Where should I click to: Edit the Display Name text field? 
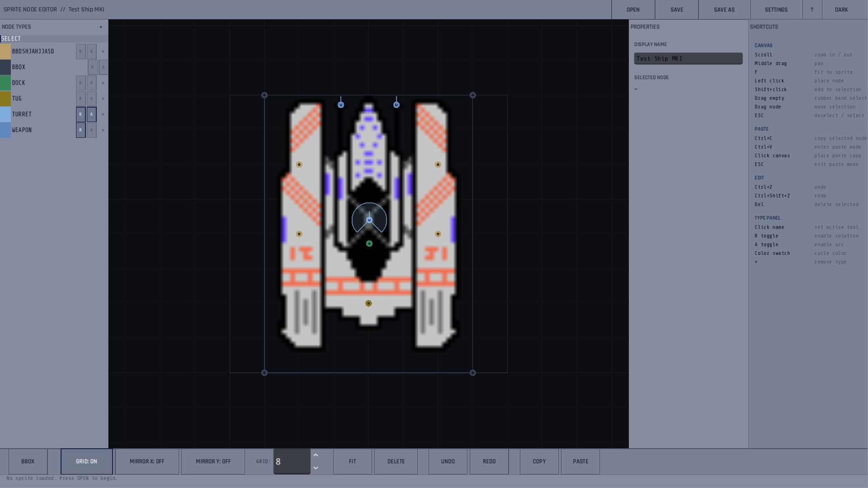(x=688, y=59)
